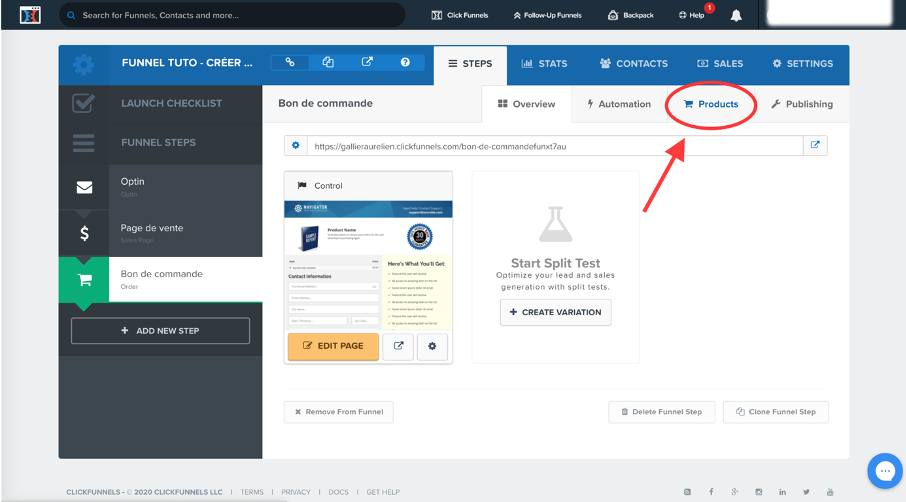Open the control page settings gear

pos(432,346)
